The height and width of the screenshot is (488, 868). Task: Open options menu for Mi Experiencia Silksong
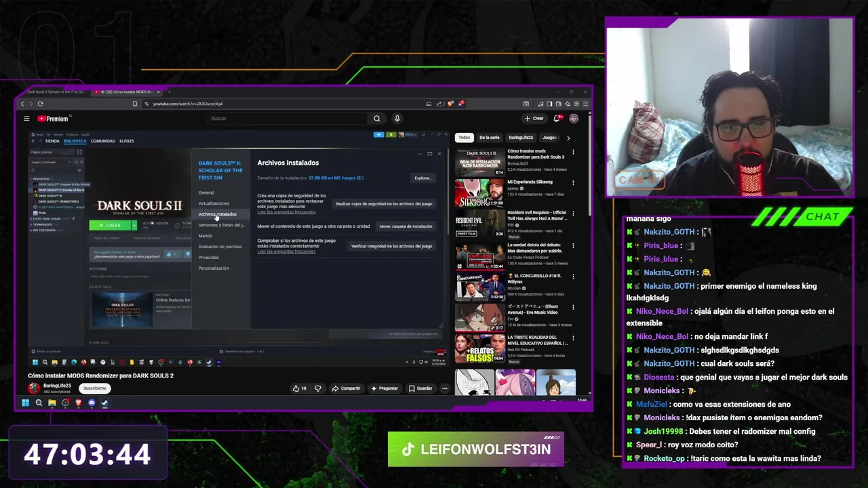coord(573,182)
